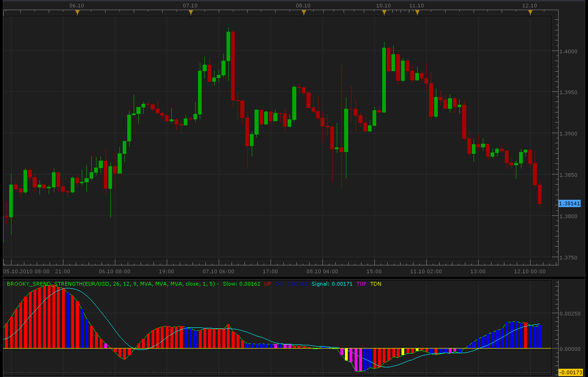
Task: Click the 06.10 08:00 time label
Action: coord(114,271)
